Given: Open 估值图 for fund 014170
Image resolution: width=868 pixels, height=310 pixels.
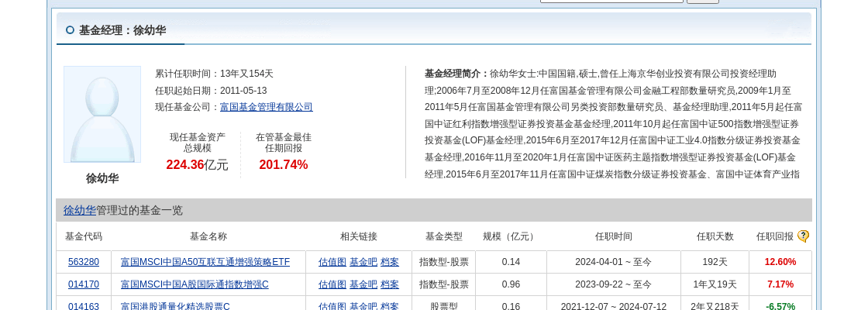Looking at the screenshot, I should (332, 284).
